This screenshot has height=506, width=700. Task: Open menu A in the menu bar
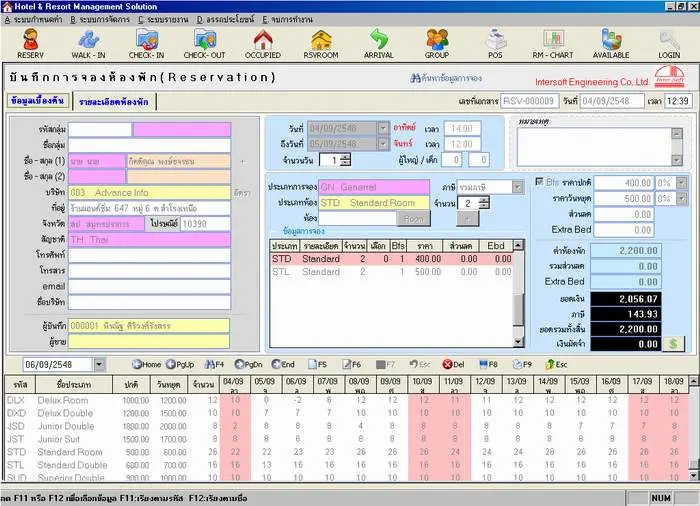pos(33,20)
